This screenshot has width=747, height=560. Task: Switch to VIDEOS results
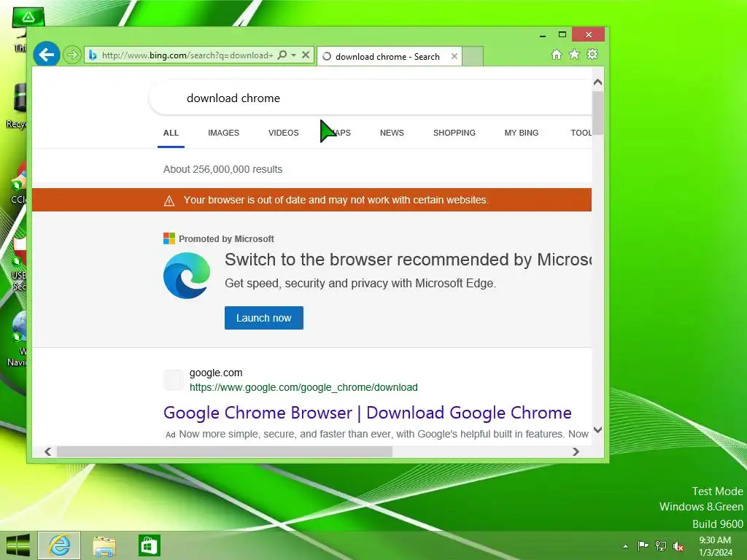pyautogui.click(x=284, y=133)
